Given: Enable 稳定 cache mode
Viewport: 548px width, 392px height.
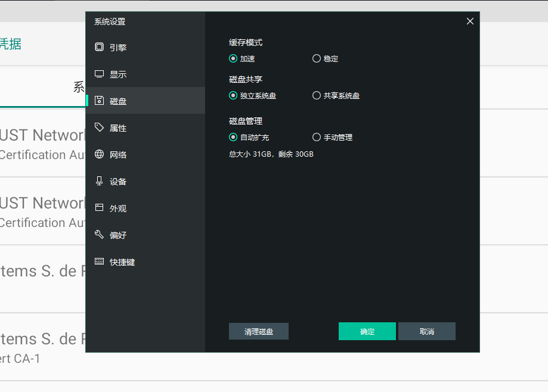Looking at the screenshot, I should (316, 58).
